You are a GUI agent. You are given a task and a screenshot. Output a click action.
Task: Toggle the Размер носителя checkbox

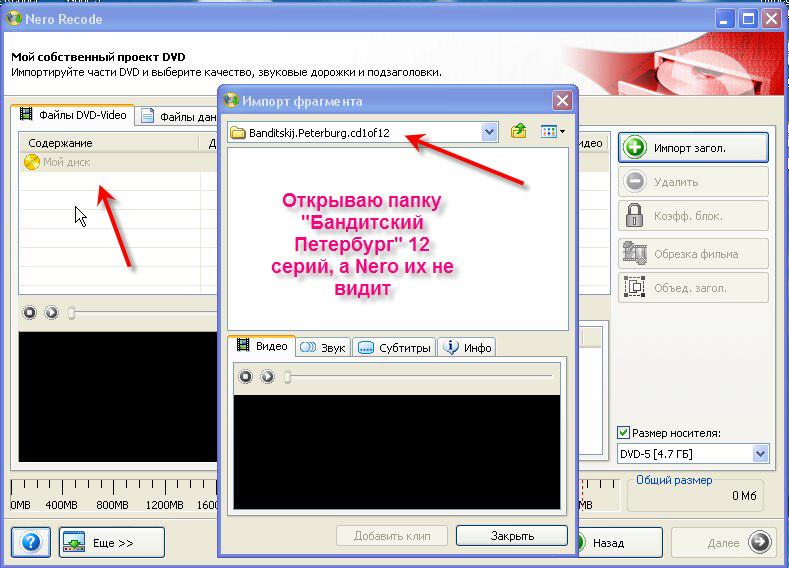click(x=623, y=433)
